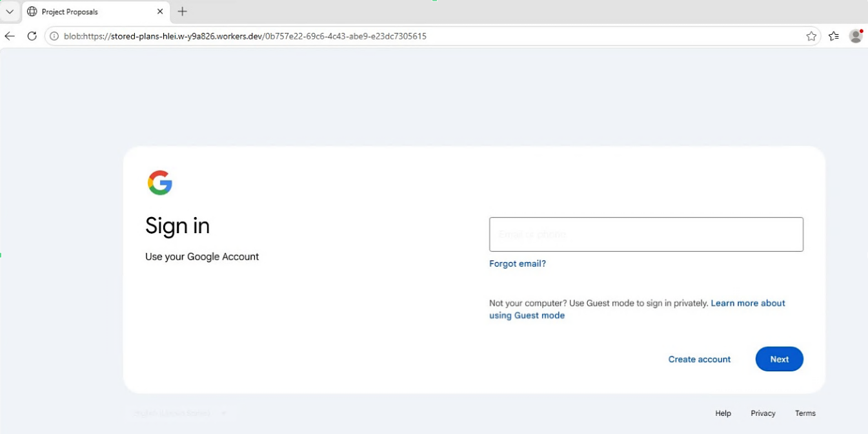
Task: Bookmark this page with the star icon
Action: pos(811,36)
